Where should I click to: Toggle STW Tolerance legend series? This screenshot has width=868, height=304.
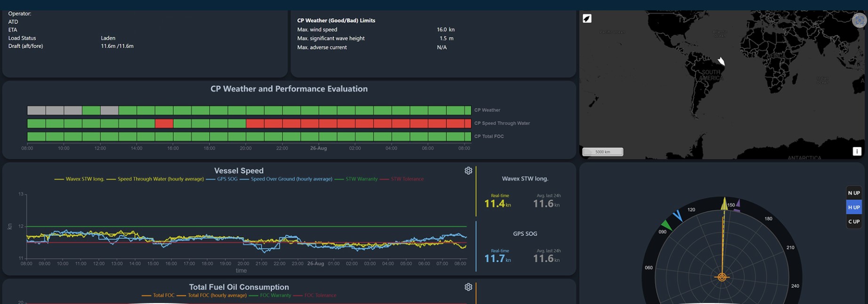coord(402,179)
